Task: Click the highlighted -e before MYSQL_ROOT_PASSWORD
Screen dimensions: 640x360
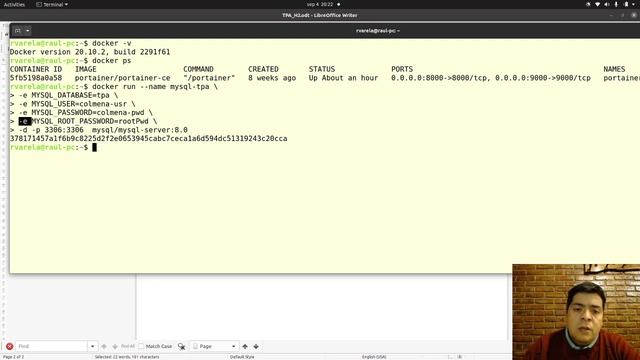Action: 25,121
